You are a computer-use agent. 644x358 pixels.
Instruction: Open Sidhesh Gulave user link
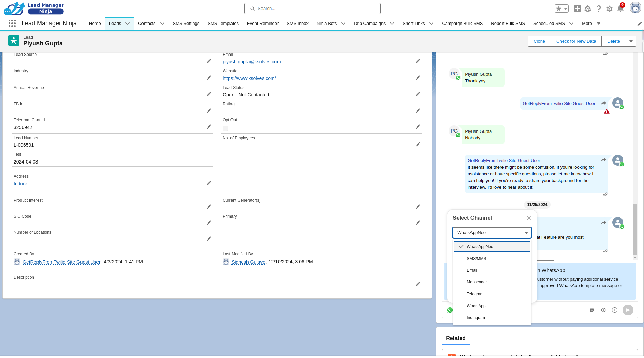[248, 262]
